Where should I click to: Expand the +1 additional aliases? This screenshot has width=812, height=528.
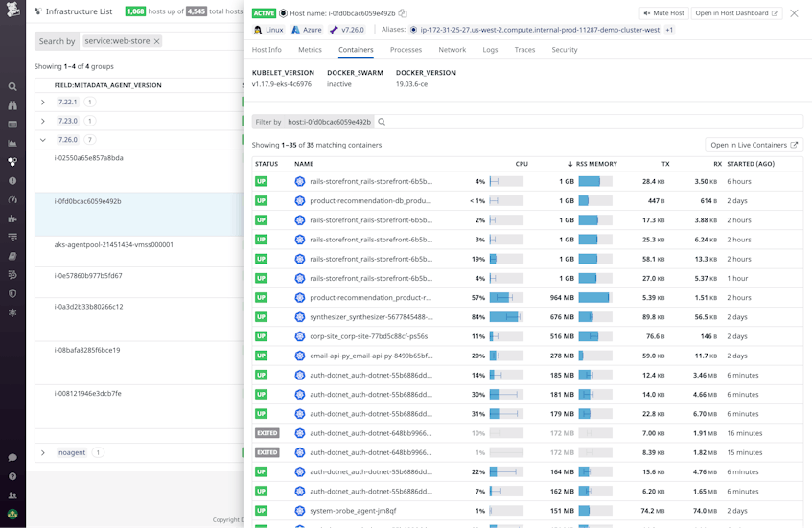669,30
